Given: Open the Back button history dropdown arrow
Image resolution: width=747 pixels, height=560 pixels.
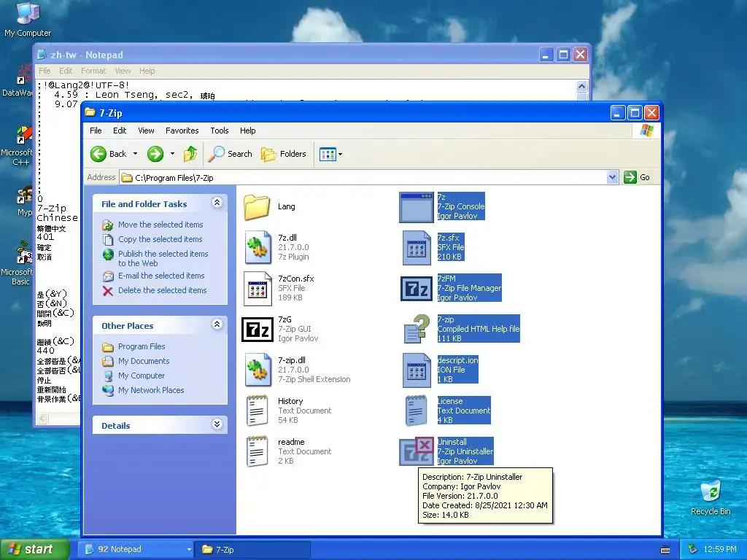Looking at the screenshot, I should tap(135, 154).
